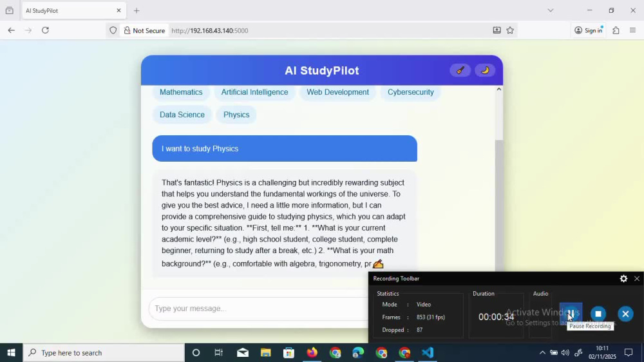Click the browser forward arrow
The image size is (644, 362).
click(28, 30)
